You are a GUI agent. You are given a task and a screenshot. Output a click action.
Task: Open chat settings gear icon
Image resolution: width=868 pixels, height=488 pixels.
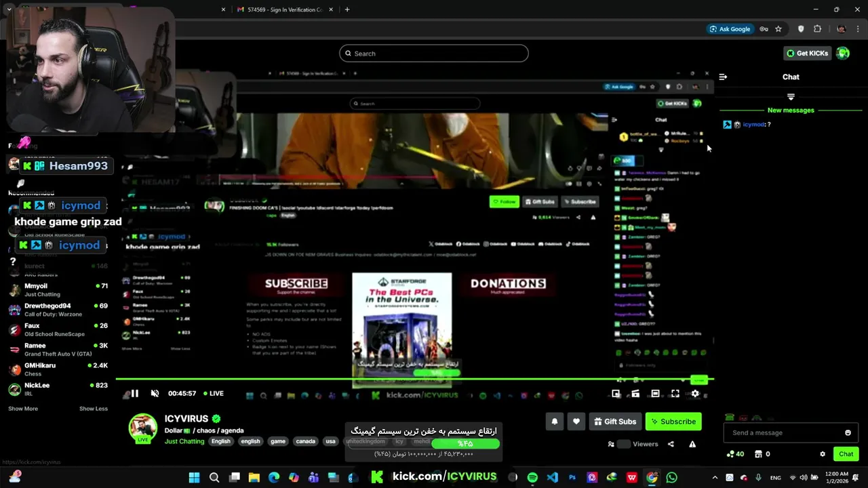[x=823, y=454]
